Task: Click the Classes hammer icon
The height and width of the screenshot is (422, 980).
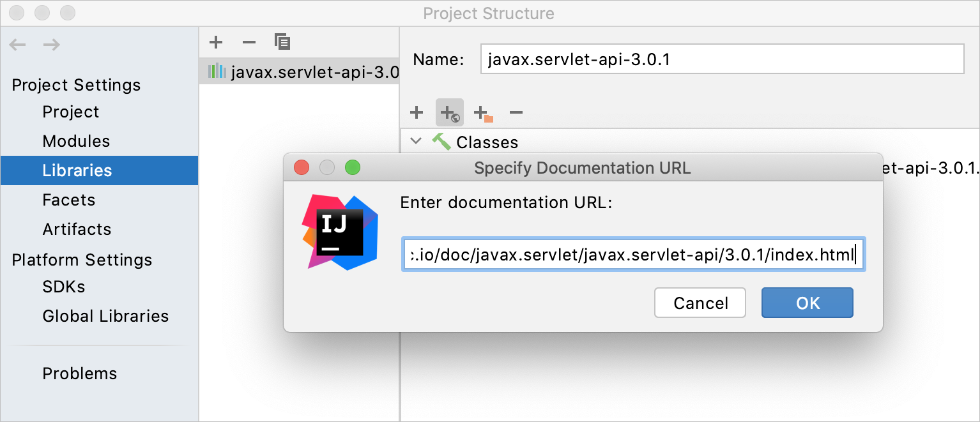Action: pyautogui.click(x=441, y=142)
